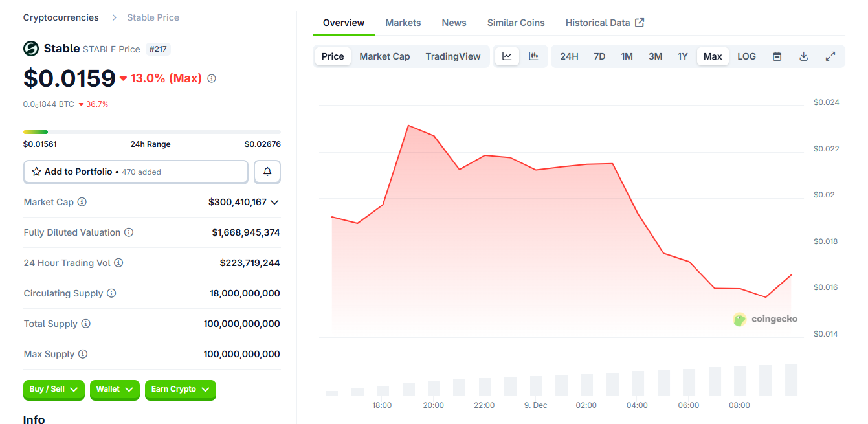Open the Similar Coins tab
Image resolution: width=868 pixels, height=424 pixels.
[515, 22]
